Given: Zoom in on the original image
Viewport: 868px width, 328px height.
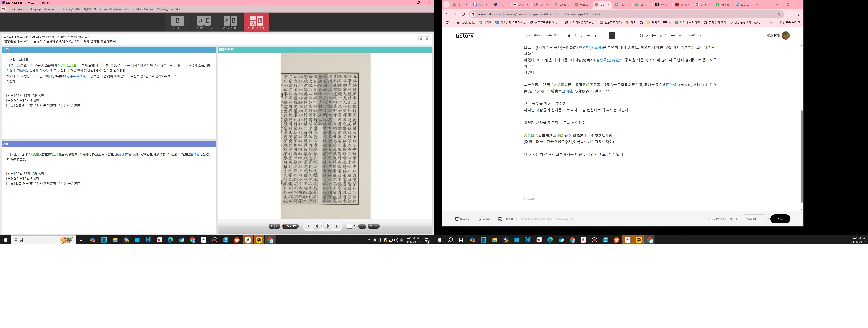Looking at the screenshot, I should (371, 226).
